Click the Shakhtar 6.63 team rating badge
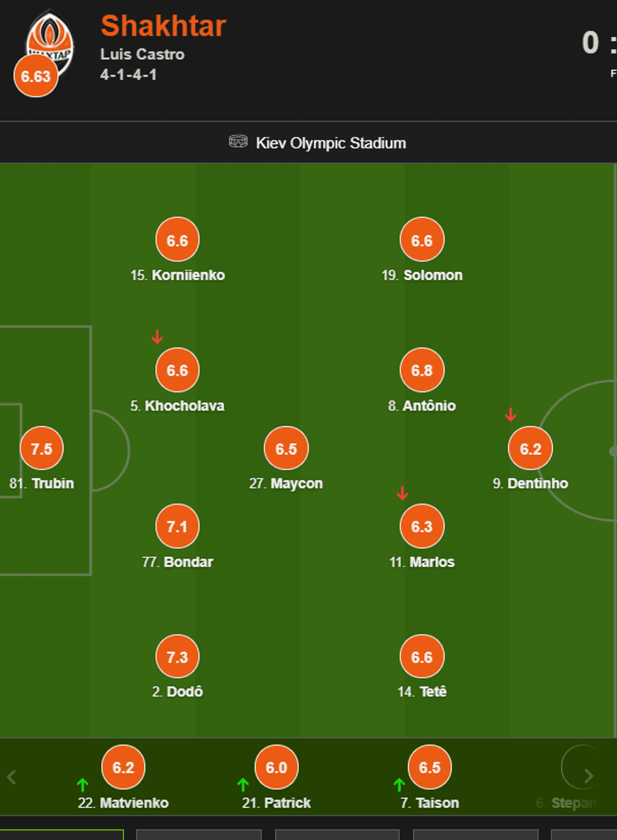617x840 pixels. [x=35, y=76]
